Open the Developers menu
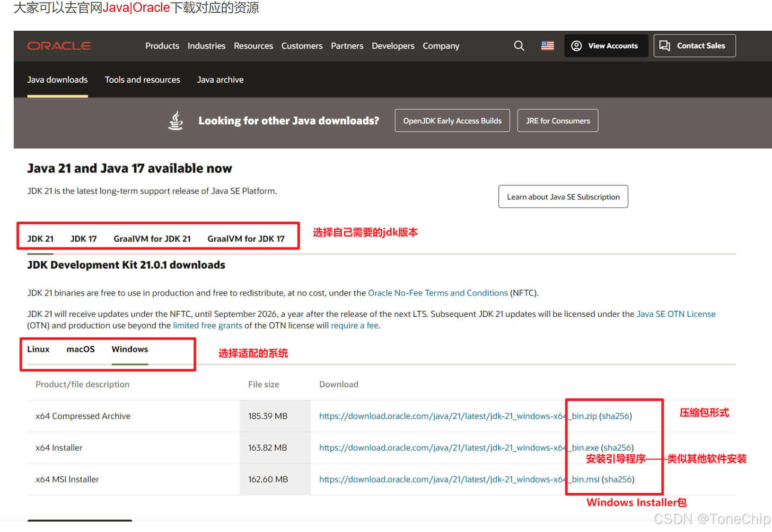 click(393, 46)
